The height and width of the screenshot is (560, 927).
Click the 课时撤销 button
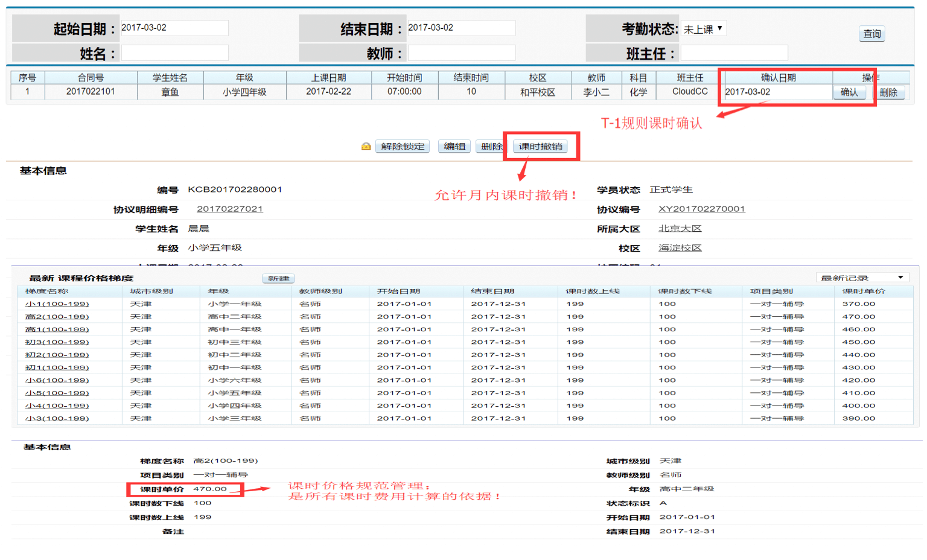point(540,147)
